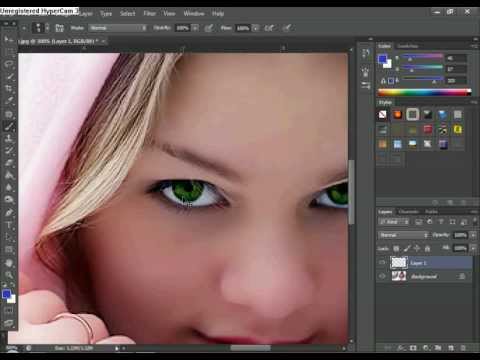Toggle lock all for the layer
Image resolution: width=480 pixels, height=360 pixels.
pos(427,248)
